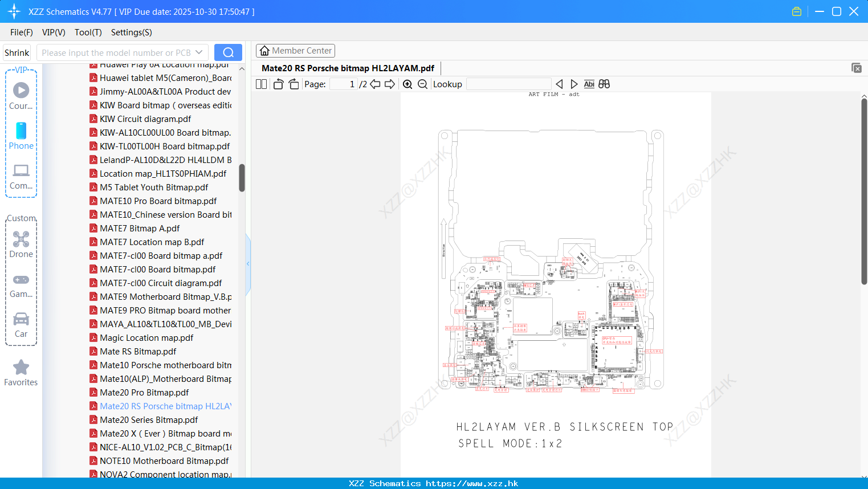This screenshot has width=868, height=489.
Task: Select the Phone sidebar category
Action: 21,136
